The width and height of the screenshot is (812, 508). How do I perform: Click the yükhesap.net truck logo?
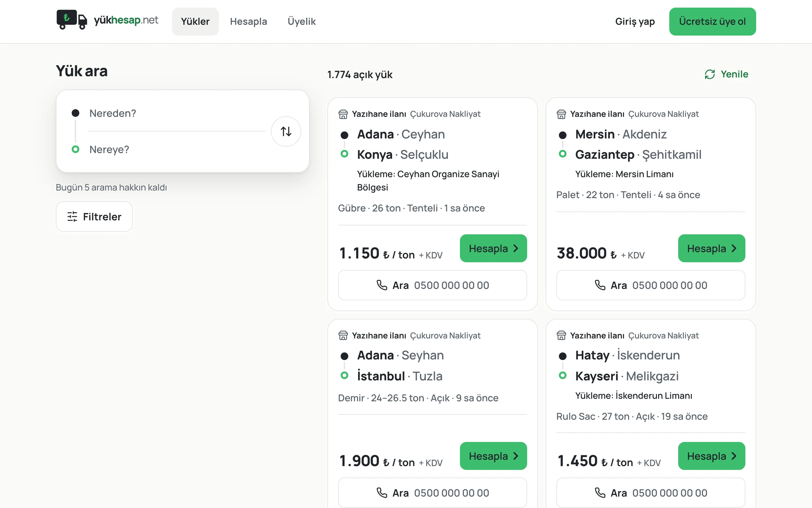click(x=71, y=20)
